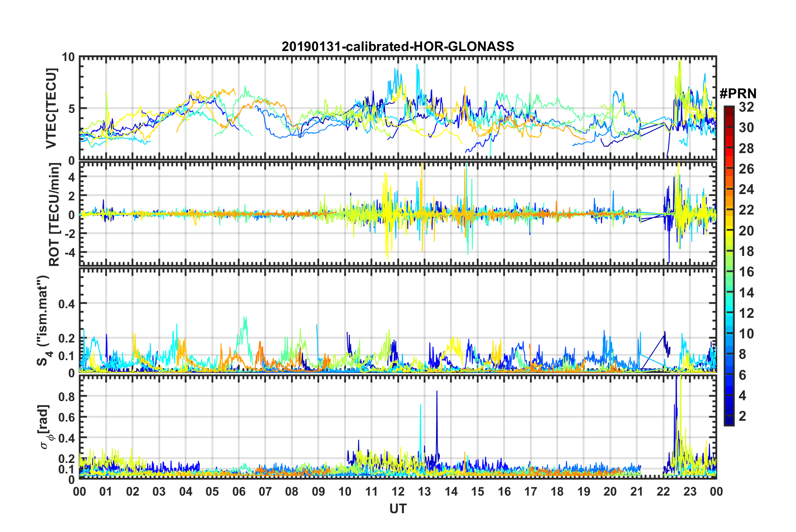Select the "UT" x-axis label

pyautogui.click(x=398, y=509)
